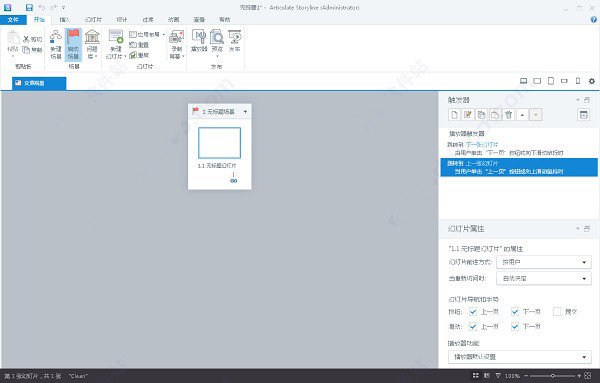Viewport: 600px width, 383px height.
Task: Open the variables manager icon in Triggers panel
Action: click(583, 115)
